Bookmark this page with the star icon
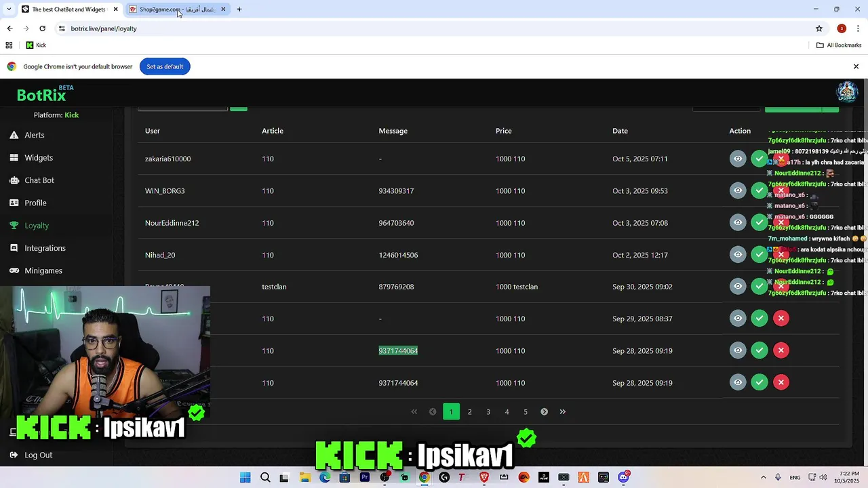Viewport: 868px width, 488px height. coord(819,28)
